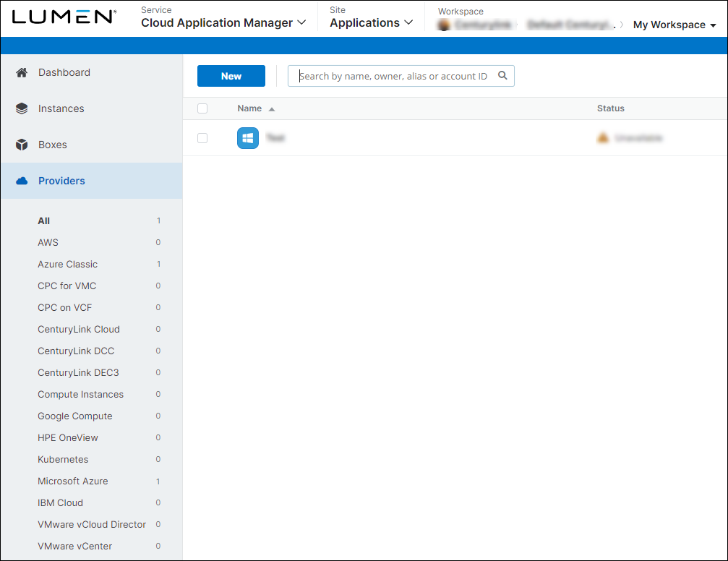
Task: Open the Dashboard home icon
Action: pos(22,72)
